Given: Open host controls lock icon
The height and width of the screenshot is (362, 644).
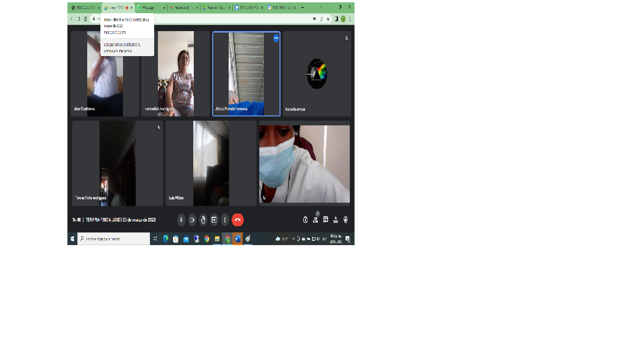Looking at the screenshot, I should 346,220.
